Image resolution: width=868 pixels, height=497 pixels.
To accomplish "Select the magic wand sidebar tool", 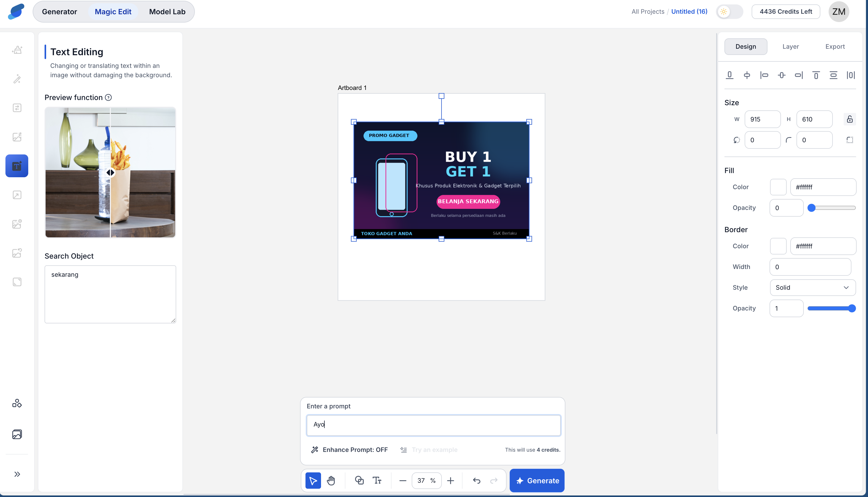I will (17, 79).
